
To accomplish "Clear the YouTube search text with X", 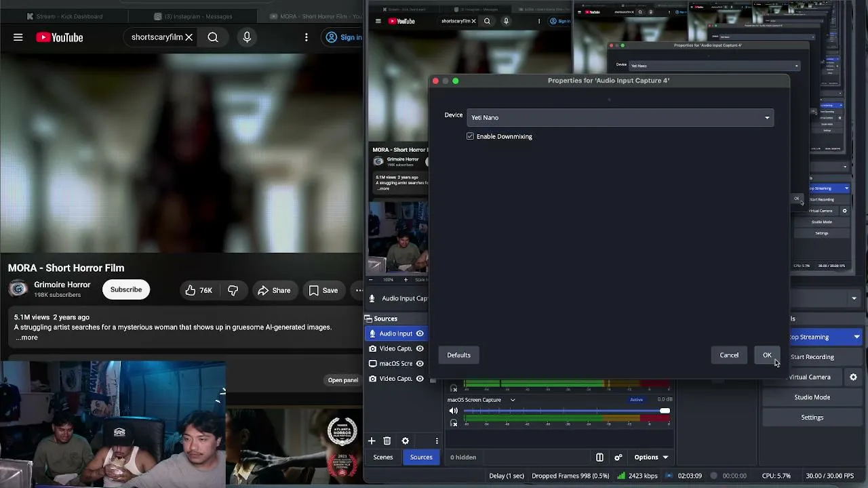I will pyautogui.click(x=189, y=37).
